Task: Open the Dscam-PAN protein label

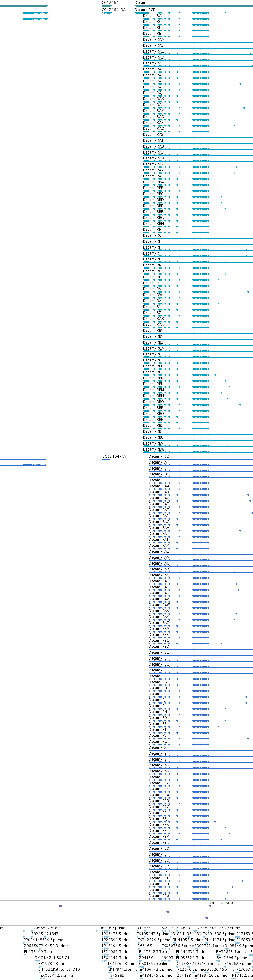Action: [x=159, y=771]
